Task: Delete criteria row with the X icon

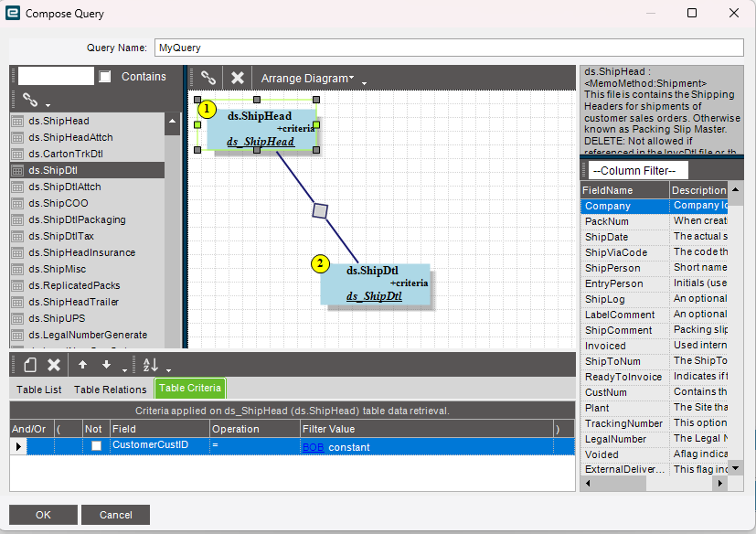Action: tap(54, 365)
